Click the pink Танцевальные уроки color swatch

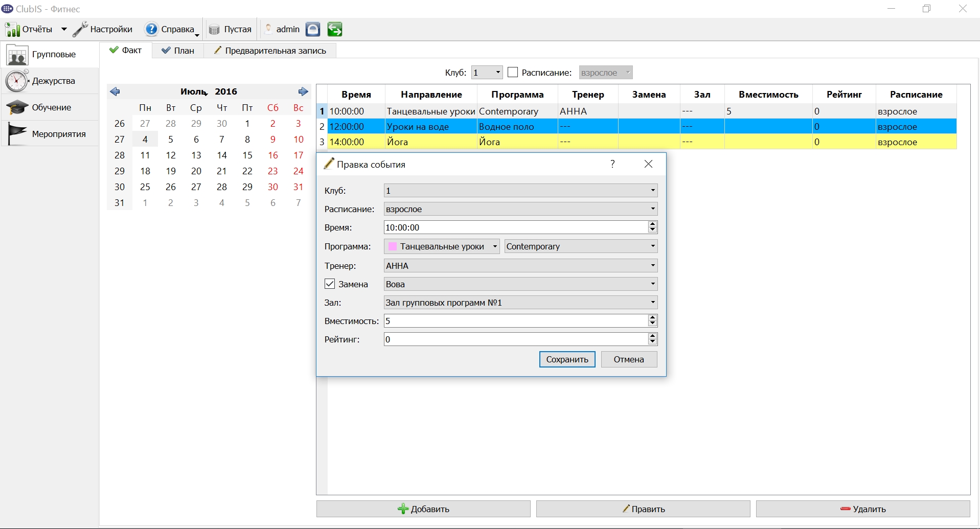coord(393,246)
